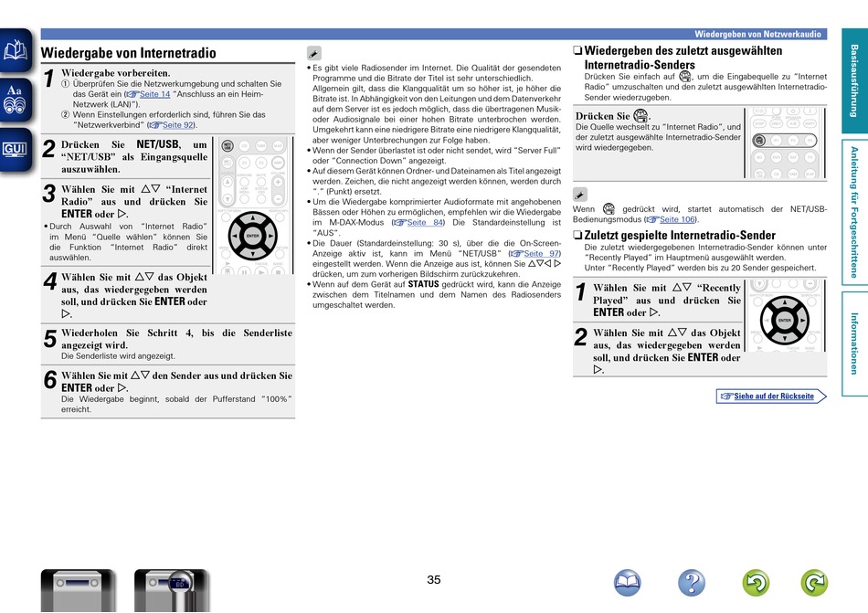868x613 pixels.
Task: Click the page number 35
Action: (434, 580)
